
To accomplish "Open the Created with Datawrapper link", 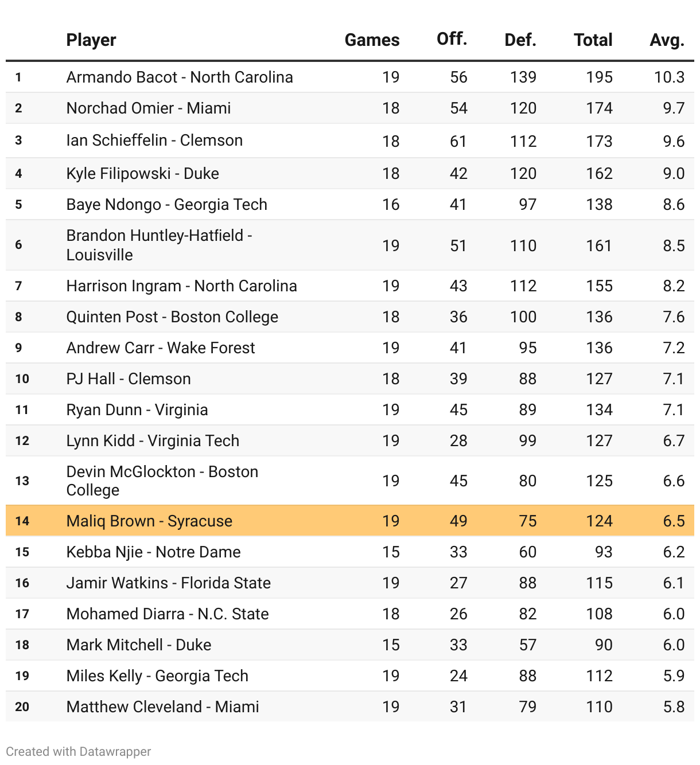I will 79,751.
